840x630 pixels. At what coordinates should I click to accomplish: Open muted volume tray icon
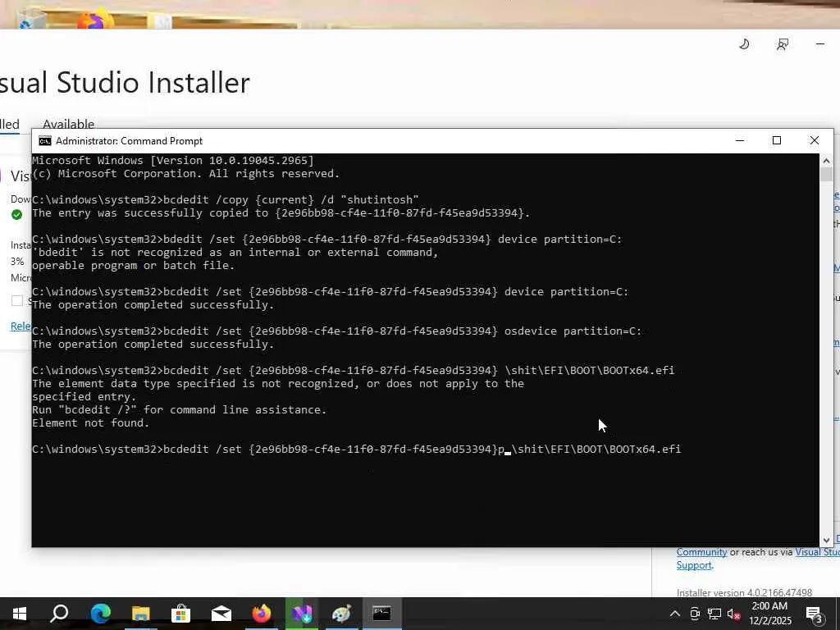click(733, 614)
